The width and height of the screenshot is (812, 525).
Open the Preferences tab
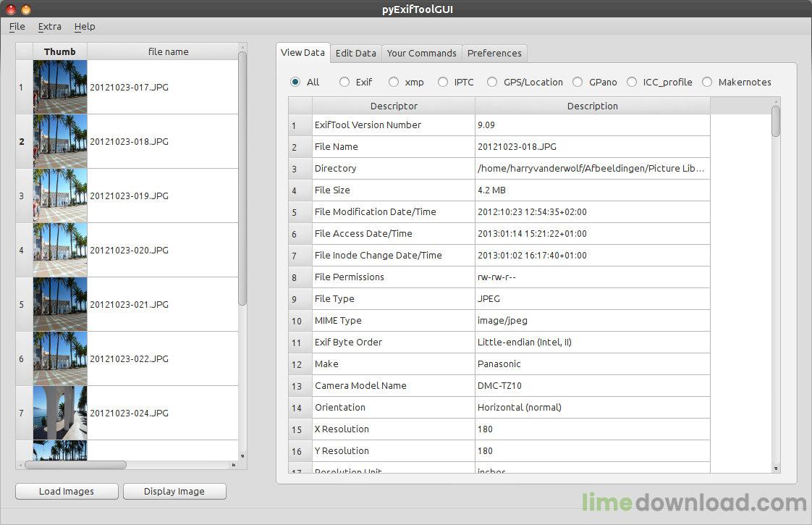click(x=494, y=52)
